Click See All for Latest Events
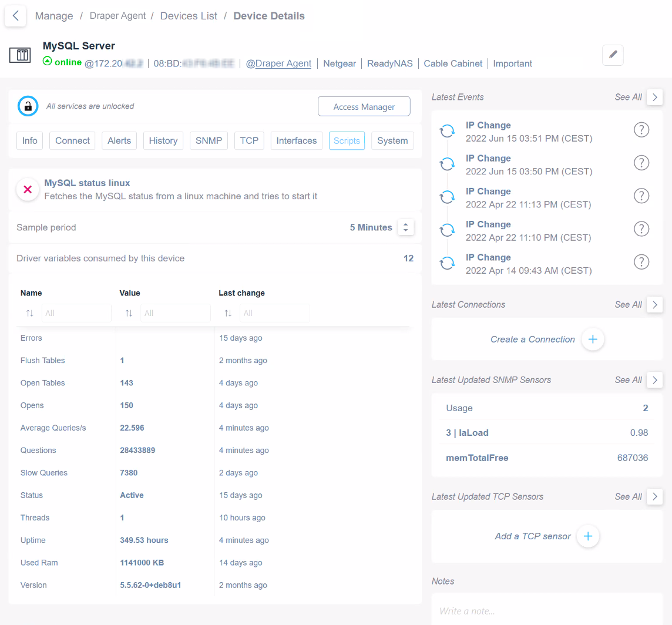The image size is (672, 625). tap(629, 98)
